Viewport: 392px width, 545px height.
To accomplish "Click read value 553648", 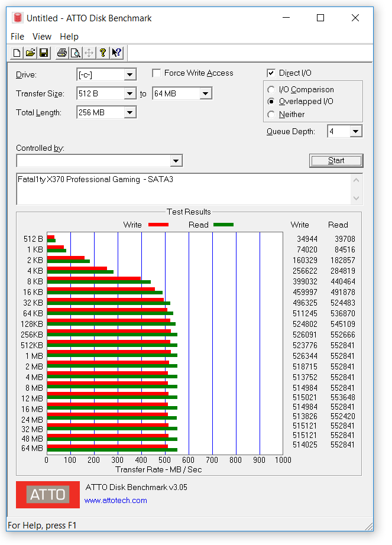I will [x=343, y=397].
